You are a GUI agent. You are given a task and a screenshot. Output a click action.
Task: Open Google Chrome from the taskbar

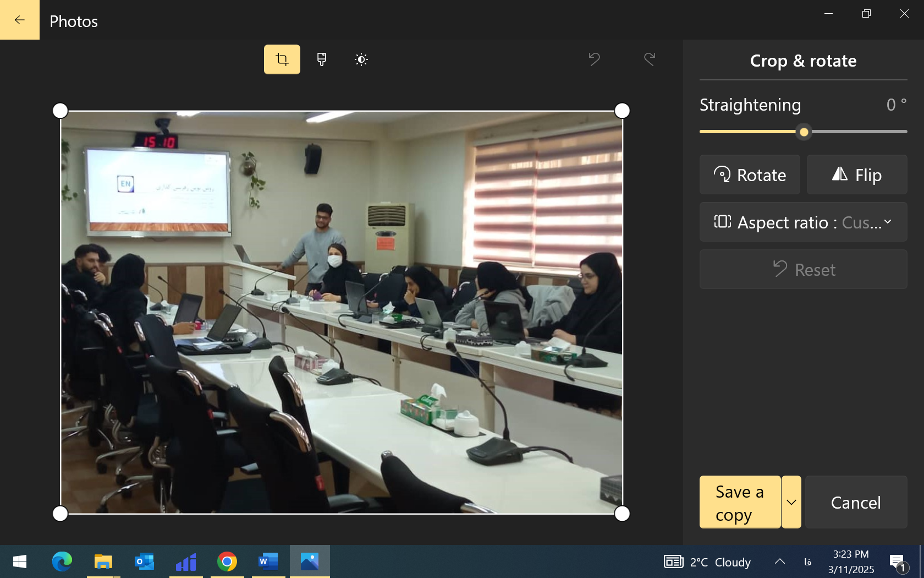coord(227,562)
